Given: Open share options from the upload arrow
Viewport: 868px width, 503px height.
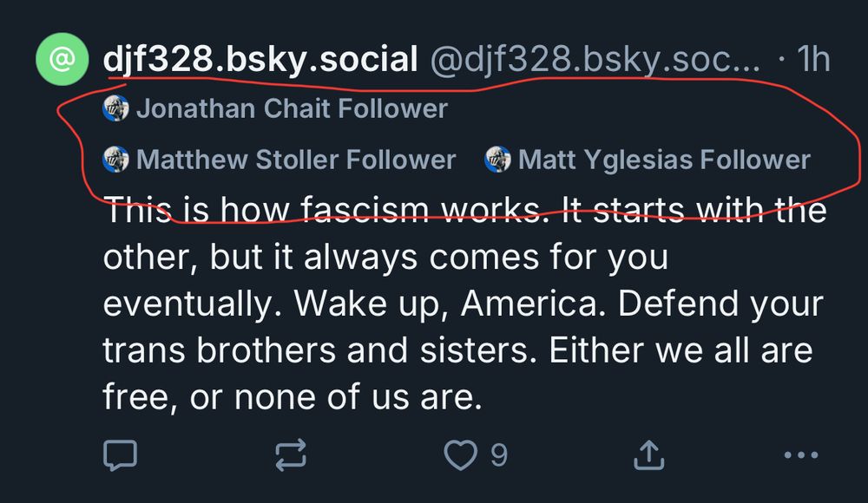Looking at the screenshot, I should pyautogui.click(x=648, y=453).
